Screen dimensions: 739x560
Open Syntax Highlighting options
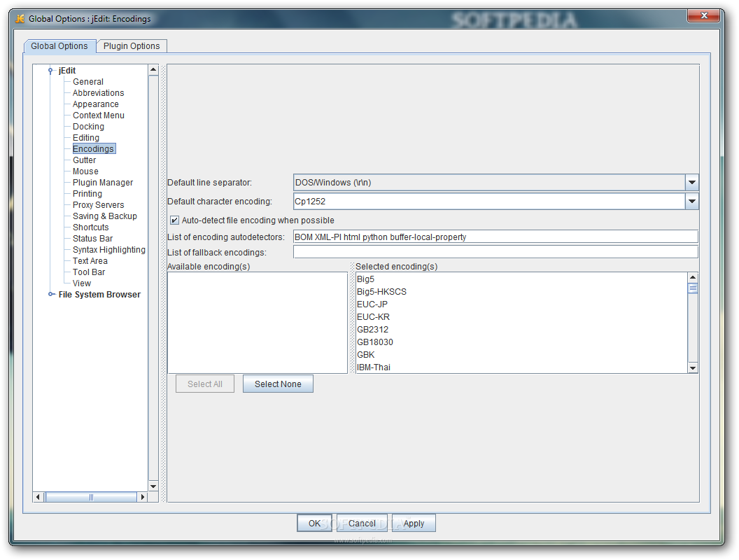[109, 250]
